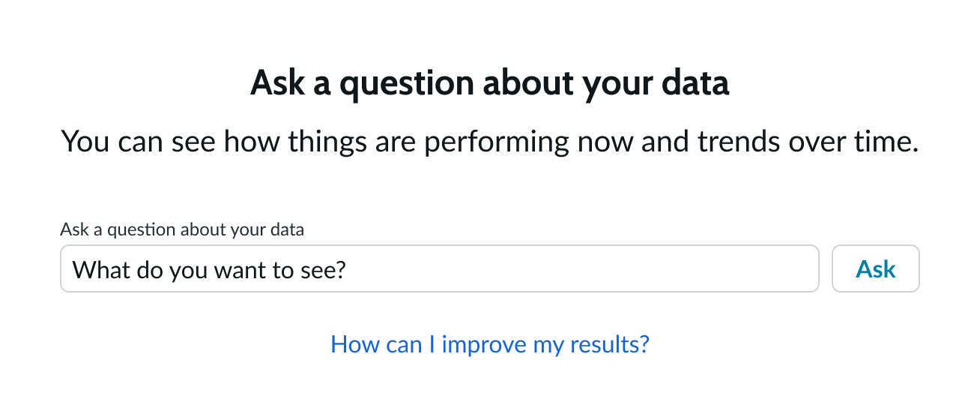
Task: Focus the "What do you want to see?" field
Action: click(x=439, y=268)
